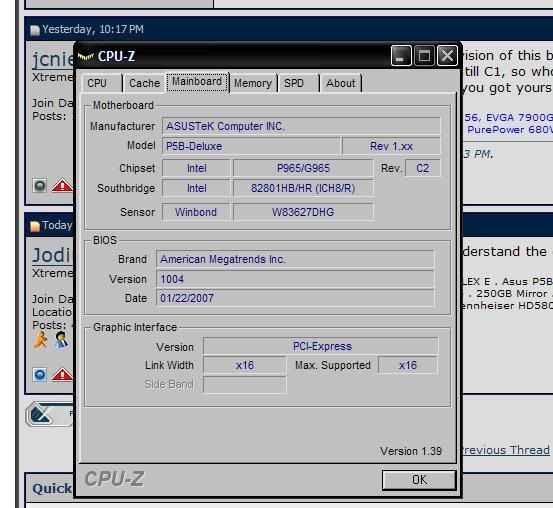Report the first post with the red warning icon
This screenshot has height=508, width=553.
[x=62, y=185]
